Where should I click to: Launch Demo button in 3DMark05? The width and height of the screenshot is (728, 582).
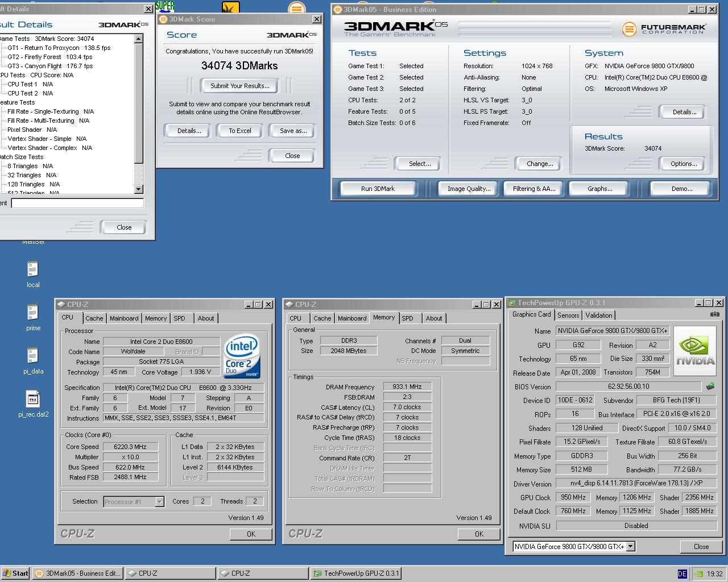point(681,189)
